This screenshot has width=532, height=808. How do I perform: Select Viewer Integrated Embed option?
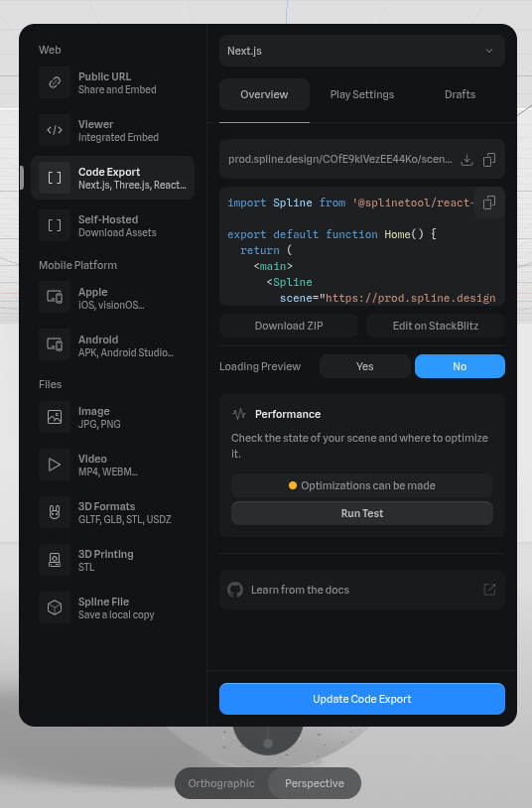tap(113, 130)
